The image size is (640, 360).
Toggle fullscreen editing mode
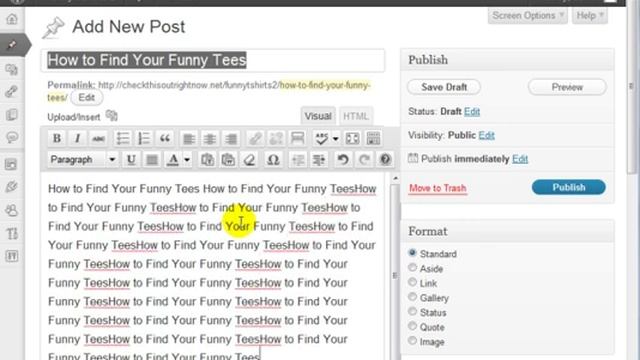click(x=352, y=139)
